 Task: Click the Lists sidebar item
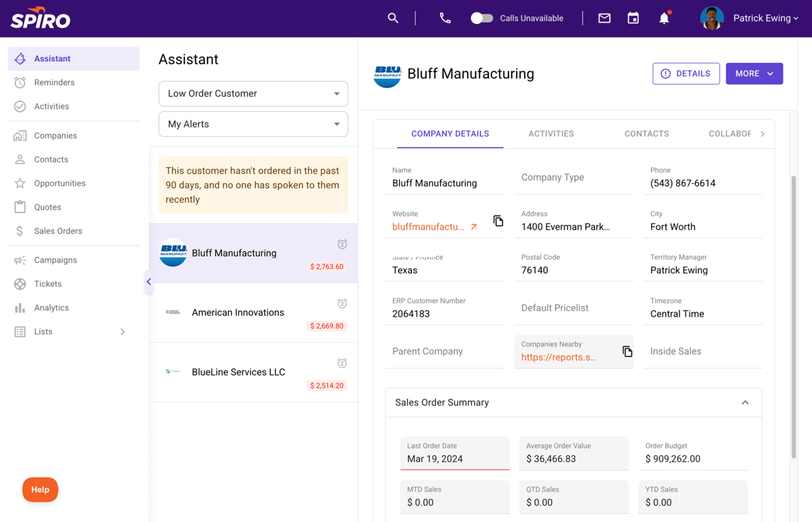(x=74, y=332)
